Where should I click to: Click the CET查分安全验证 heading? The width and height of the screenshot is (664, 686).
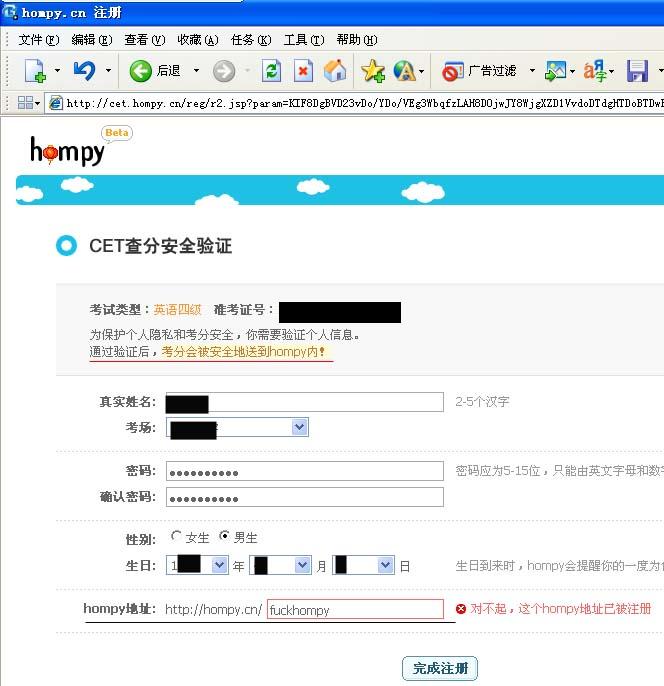point(161,245)
